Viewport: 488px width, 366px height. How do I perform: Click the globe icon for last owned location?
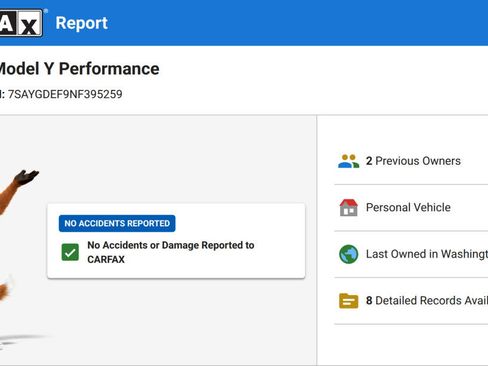pyautogui.click(x=348, y=254)
